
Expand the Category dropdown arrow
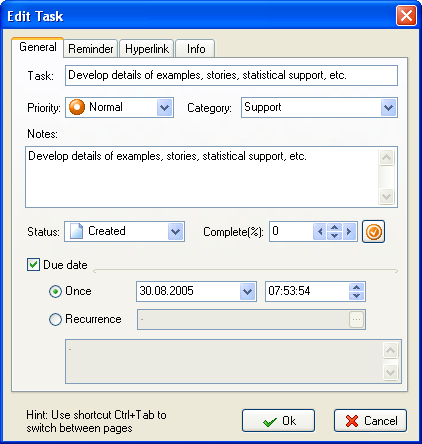pos(388,108)
